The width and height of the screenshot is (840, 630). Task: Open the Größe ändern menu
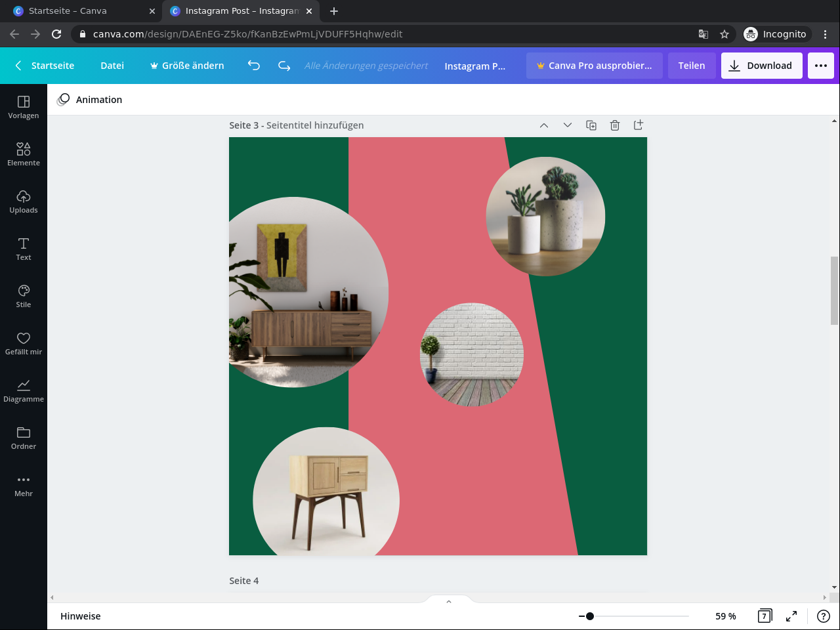pyautogui.click(x=187, y=66)
